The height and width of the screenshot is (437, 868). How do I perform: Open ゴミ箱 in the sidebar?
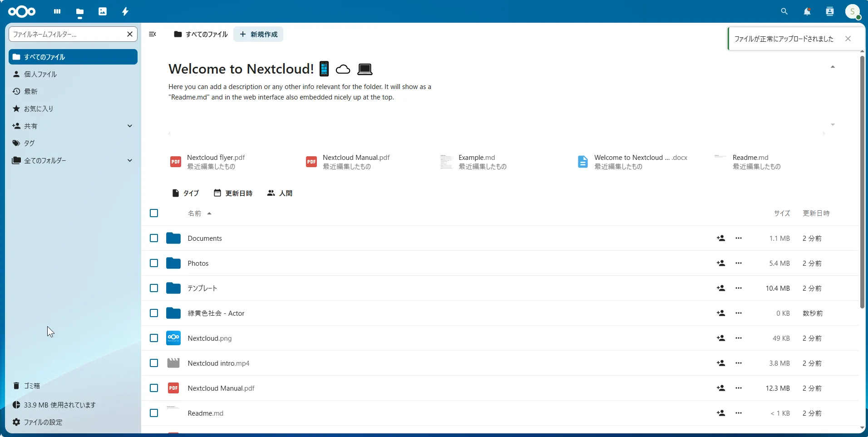click(32, 386)
